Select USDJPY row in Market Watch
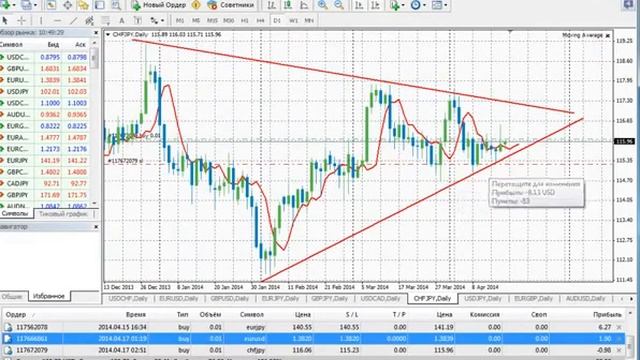Viewport: 640px width, 360px height. 45,91
